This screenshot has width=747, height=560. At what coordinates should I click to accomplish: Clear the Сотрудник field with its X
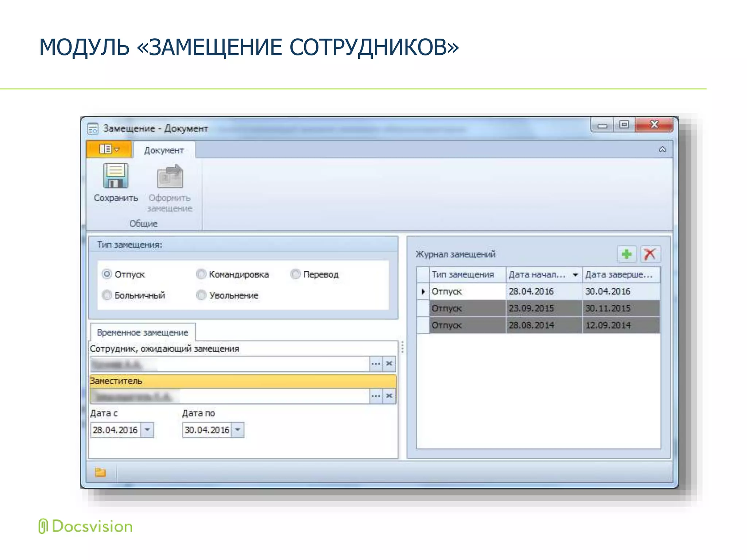(x=389, y=364)
